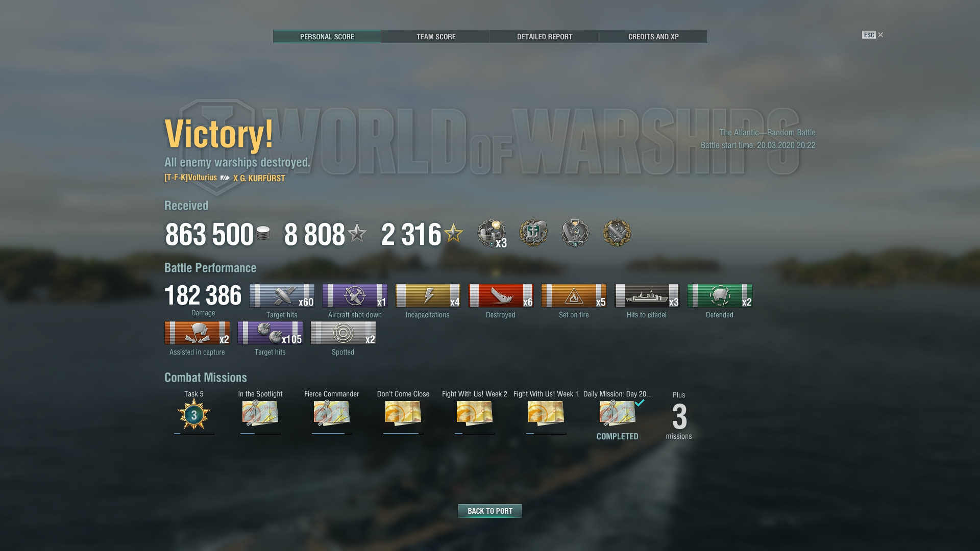Image resolution: width=980 pixels, height=551 pixels.
Task: Close the results screen with ESC button
Action: coord(872,35)
